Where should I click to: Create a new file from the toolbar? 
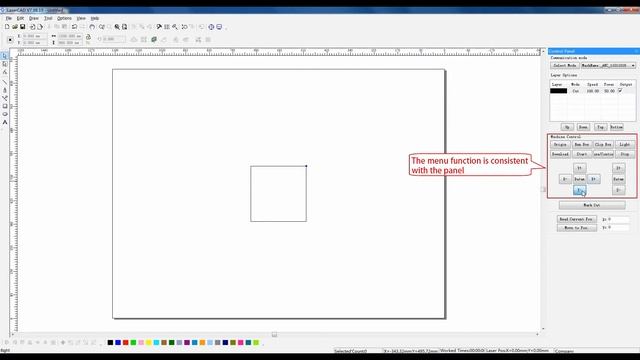[x=7, y=27]
